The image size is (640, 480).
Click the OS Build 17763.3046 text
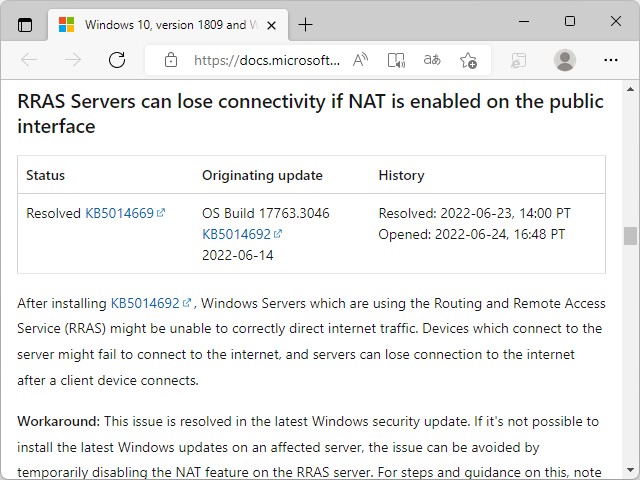click(x=266, y=213)
